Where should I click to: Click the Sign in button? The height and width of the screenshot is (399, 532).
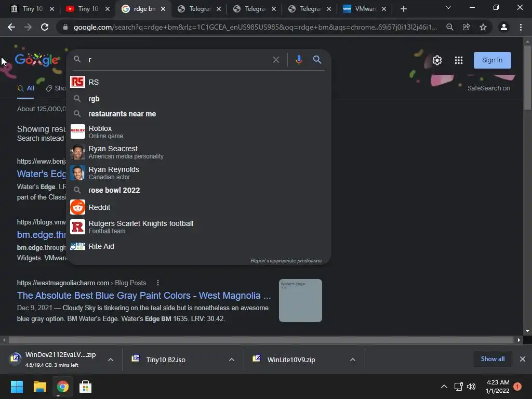pos(493,60)
